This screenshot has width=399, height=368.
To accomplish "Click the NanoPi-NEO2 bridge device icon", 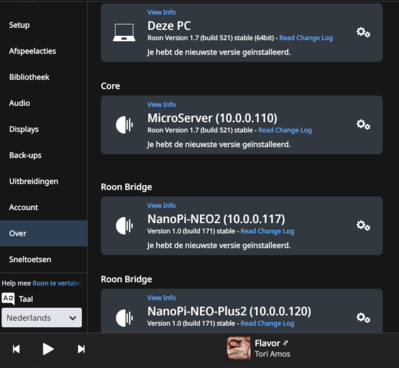I will [124, 226].
